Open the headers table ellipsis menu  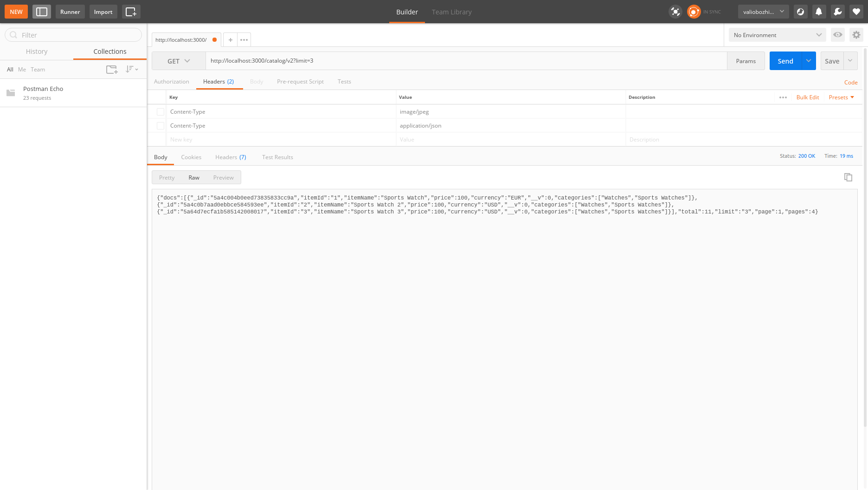point(783,97)
